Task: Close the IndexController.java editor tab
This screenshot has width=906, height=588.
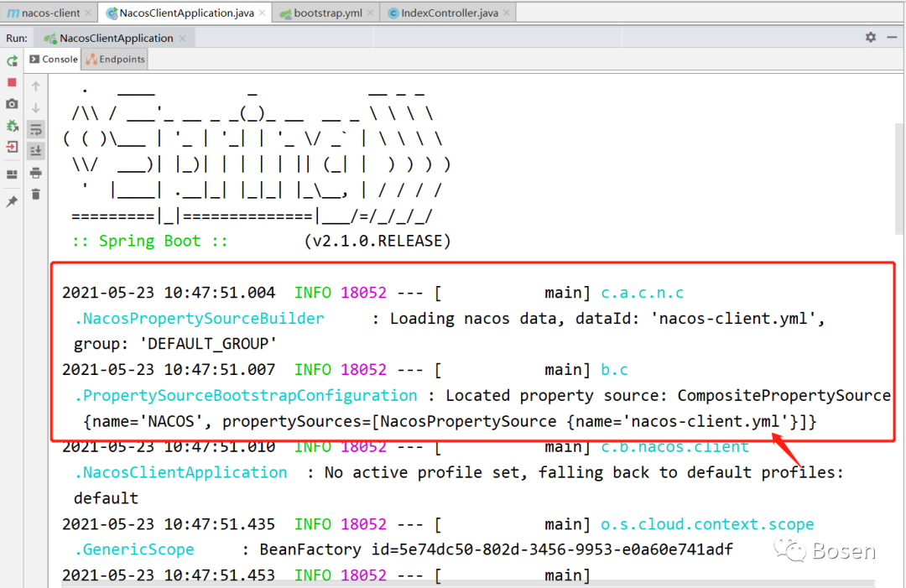Action: tap(507, 13)
